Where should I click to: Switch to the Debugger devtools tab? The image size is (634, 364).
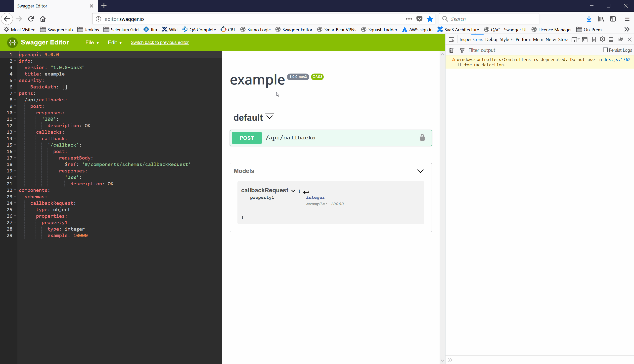click(491, 40)
